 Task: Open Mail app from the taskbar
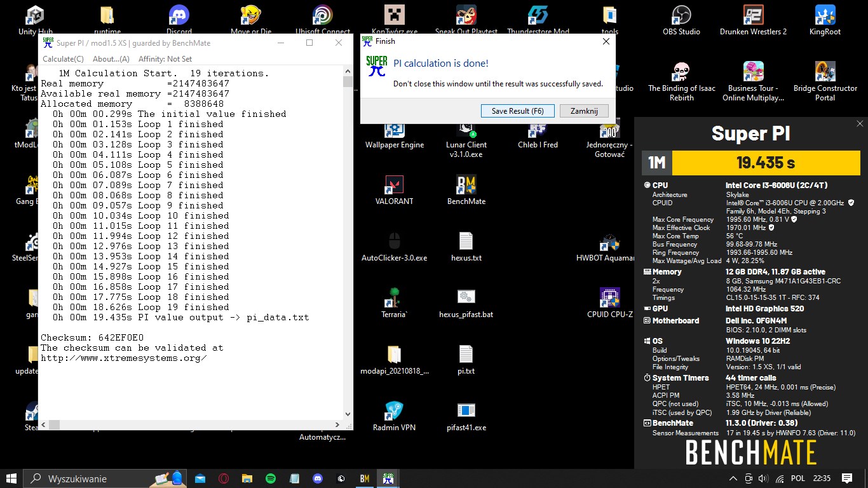coord(200,478)
